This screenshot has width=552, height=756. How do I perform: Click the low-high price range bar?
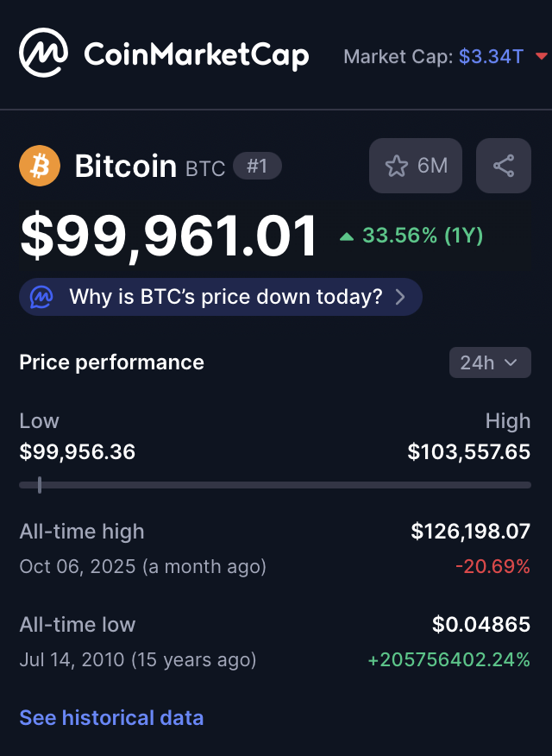[x=274, y=485]
